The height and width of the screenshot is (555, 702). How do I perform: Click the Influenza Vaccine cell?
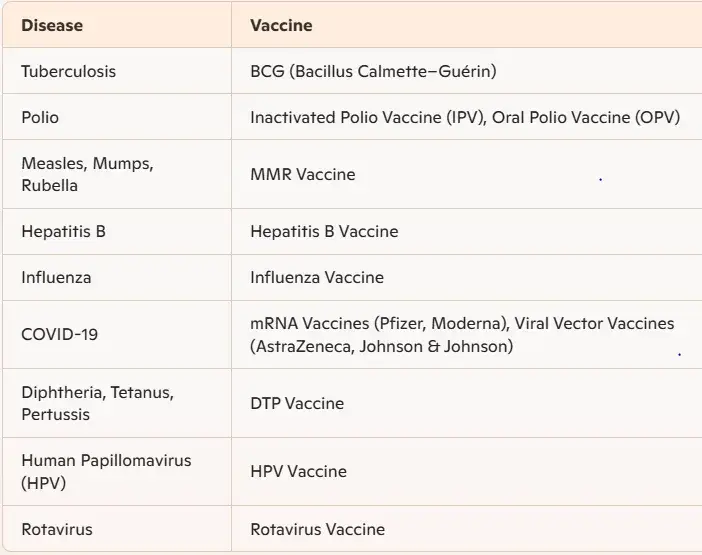point(467,278)
